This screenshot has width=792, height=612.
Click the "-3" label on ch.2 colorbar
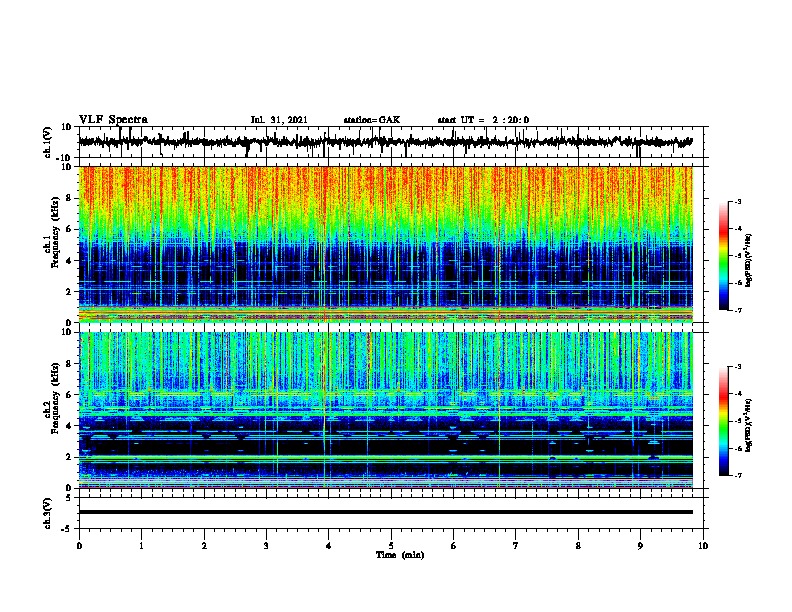click(x=737, y=367)
